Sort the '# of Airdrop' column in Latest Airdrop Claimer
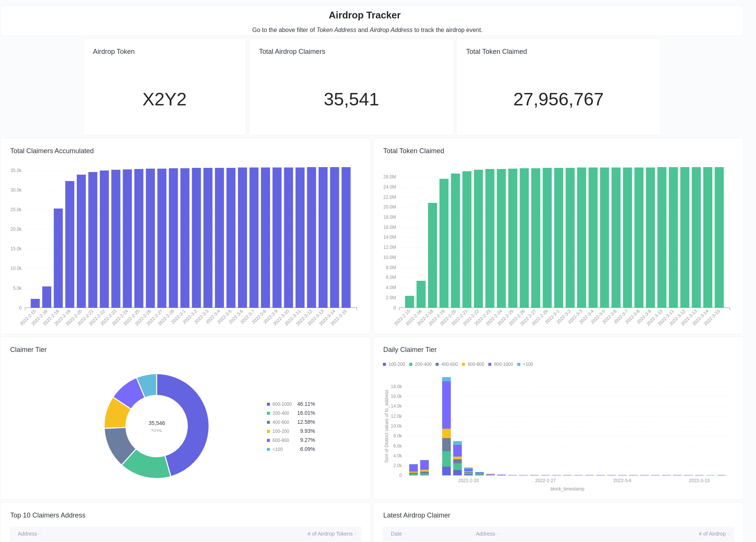Screen dimensions: 756x542 [x=729, y=534]
